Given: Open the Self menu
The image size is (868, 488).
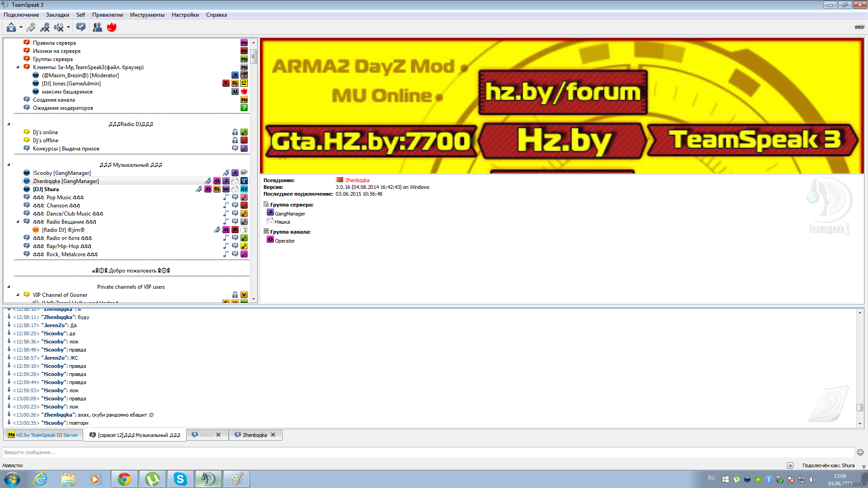Looking at the screenshot, I should tap(80, 15).
